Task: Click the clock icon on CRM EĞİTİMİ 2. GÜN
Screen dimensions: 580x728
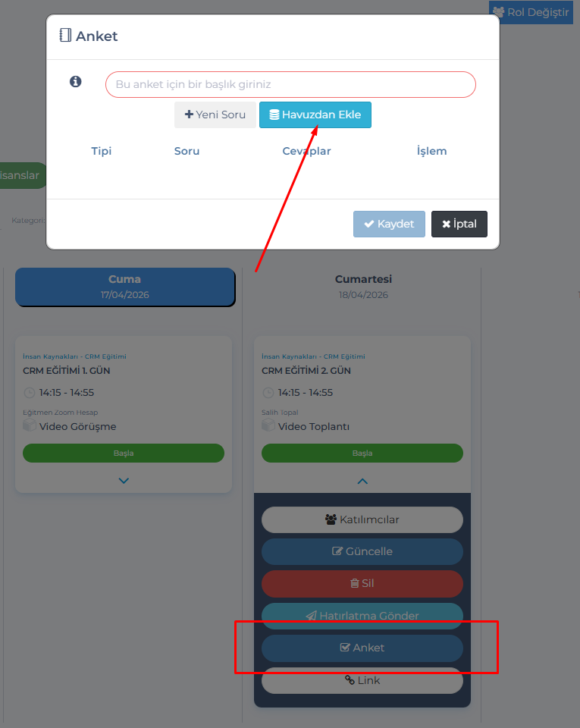Action: pos(268,393)
